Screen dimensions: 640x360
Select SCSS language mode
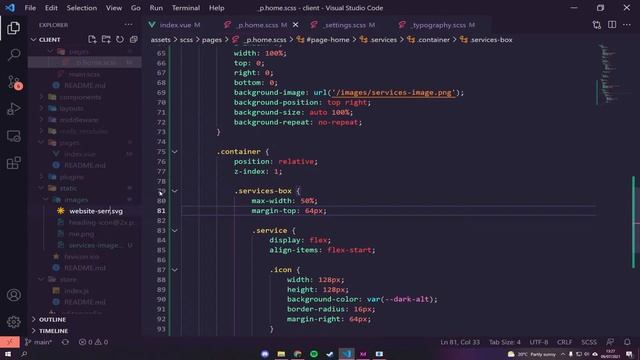pyautogui.click(x=589, y=342)
